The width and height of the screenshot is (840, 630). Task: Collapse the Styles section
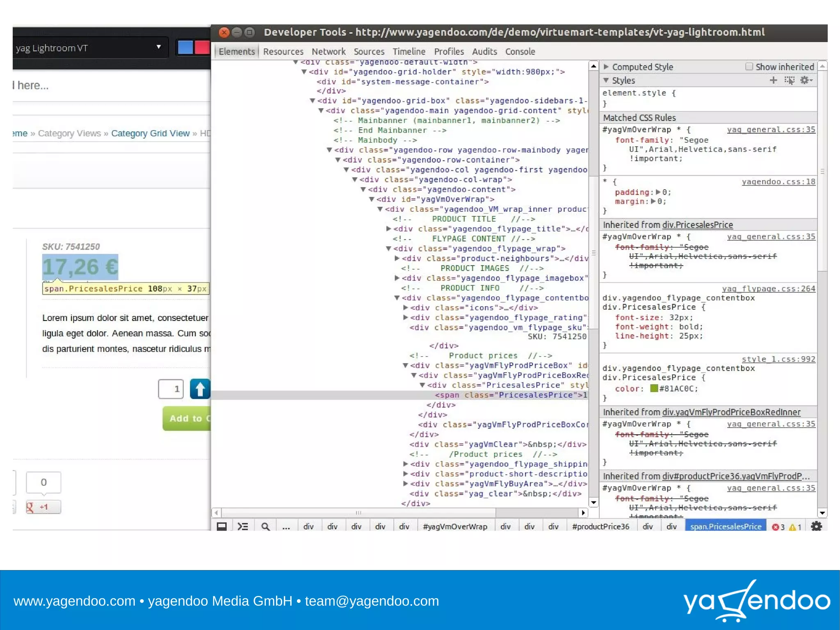click(606, 80)
